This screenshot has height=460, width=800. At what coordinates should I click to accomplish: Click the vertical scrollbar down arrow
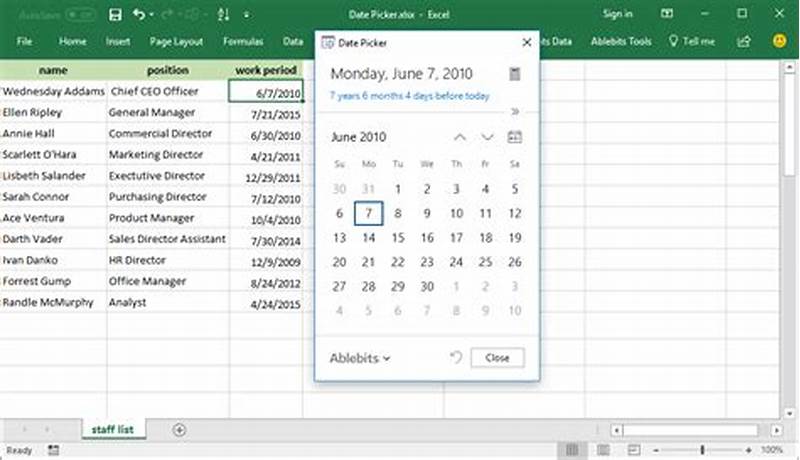(x=789, y=413)
